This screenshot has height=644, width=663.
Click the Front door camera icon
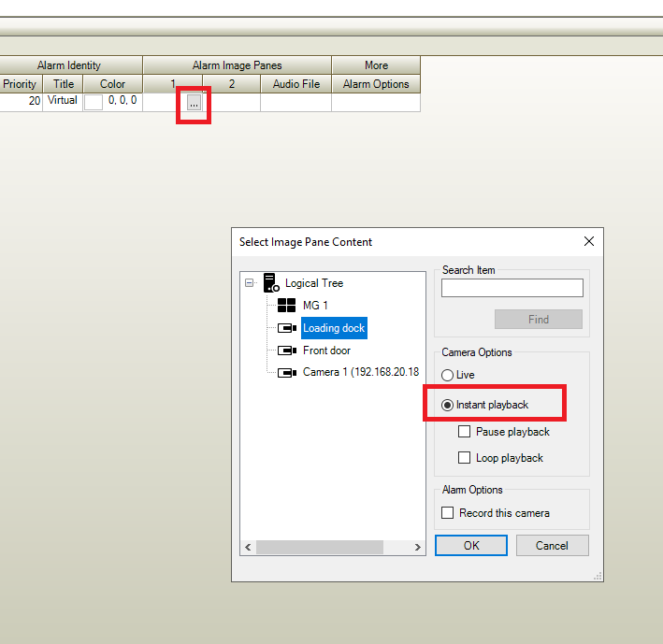[x=287, y=351]
